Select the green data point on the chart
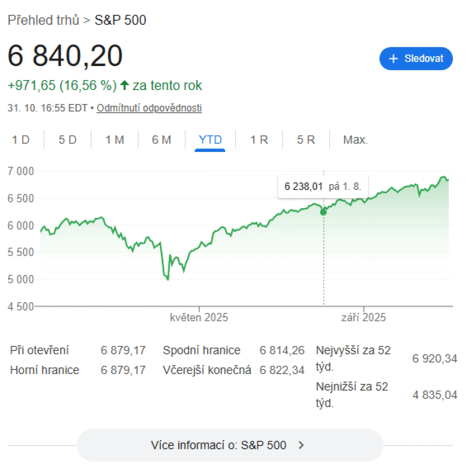 pyautogui.click(x=323, y=212)
